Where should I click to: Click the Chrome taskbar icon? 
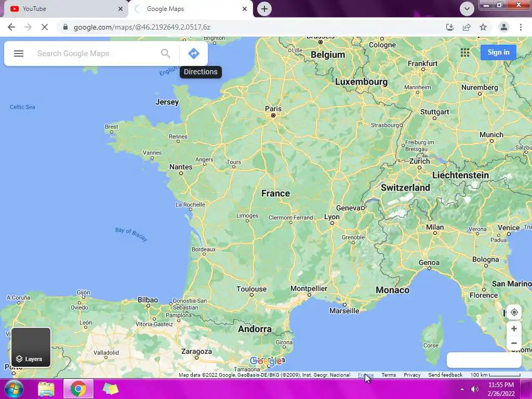coord(78,389)
